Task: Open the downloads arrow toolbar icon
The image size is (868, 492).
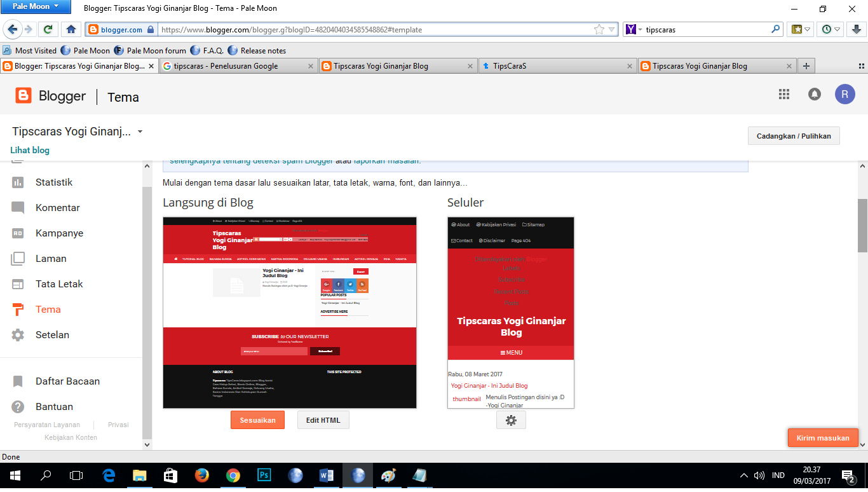Action: [856, 29]
